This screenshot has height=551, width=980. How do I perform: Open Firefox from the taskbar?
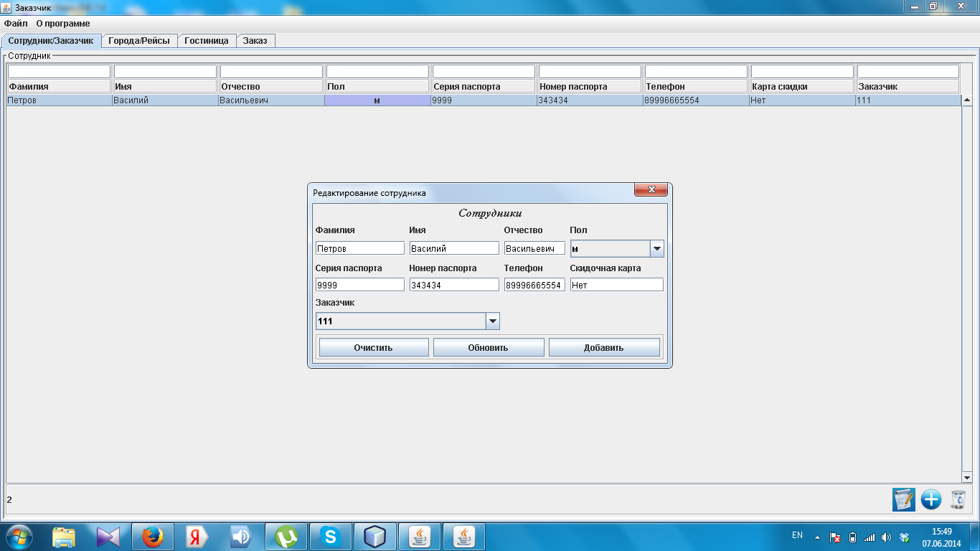[x=152, y=537]
